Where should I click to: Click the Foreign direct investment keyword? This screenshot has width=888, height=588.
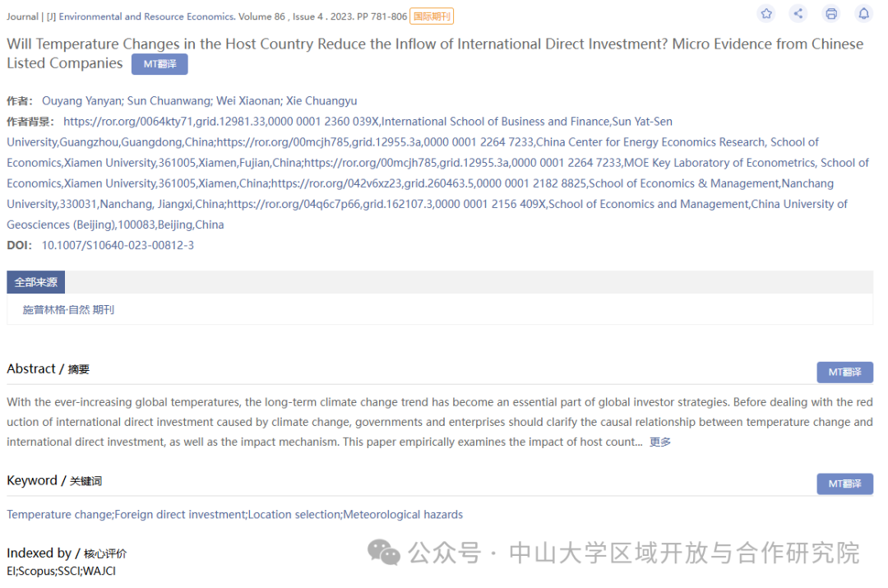tap(180, 514)
